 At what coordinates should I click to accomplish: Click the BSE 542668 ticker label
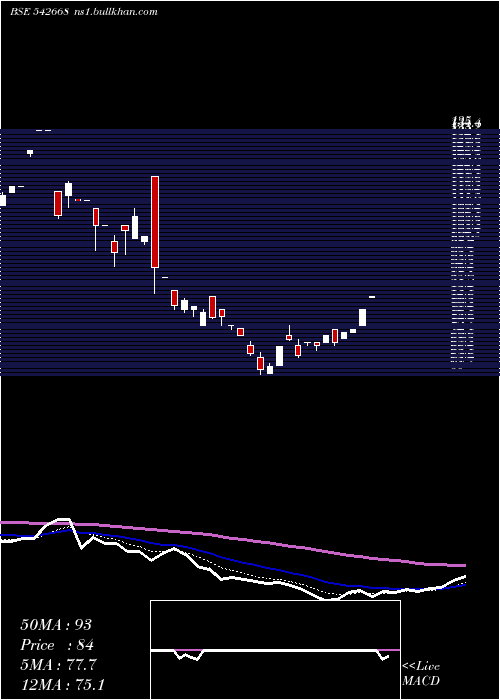(39, 12)
